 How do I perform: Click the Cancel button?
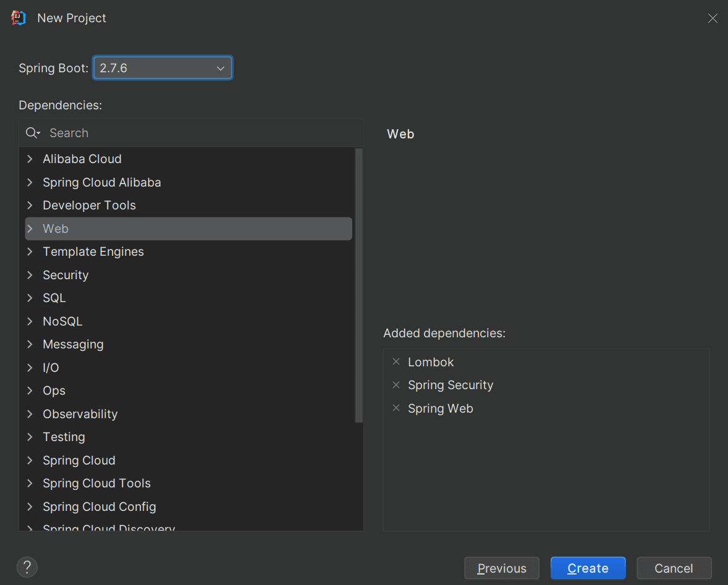pos(674,568)
